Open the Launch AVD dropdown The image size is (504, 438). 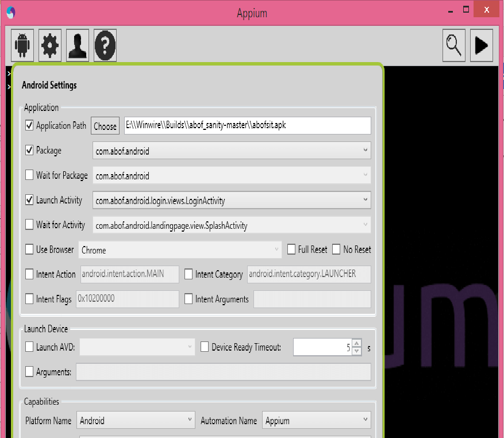[137, 347]
